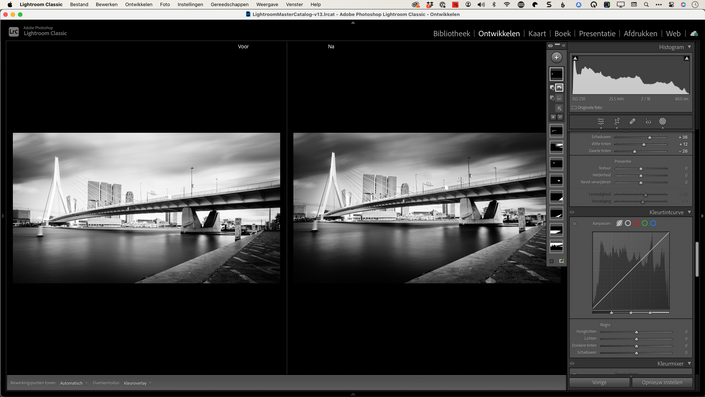The image size is (705, 397).
Task: Toggle the masks panel eye icon
Action: click(550, 46)
